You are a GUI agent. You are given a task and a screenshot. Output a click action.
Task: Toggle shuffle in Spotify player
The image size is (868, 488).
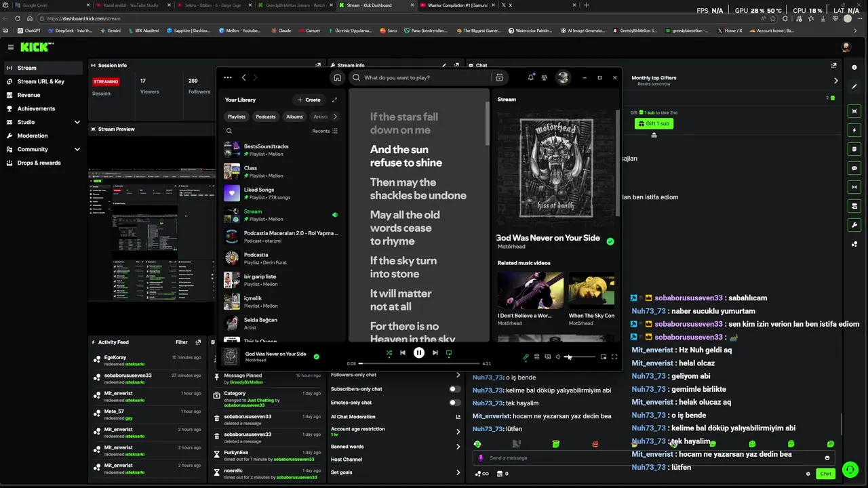pyautogui.click(x=389, y=353)
